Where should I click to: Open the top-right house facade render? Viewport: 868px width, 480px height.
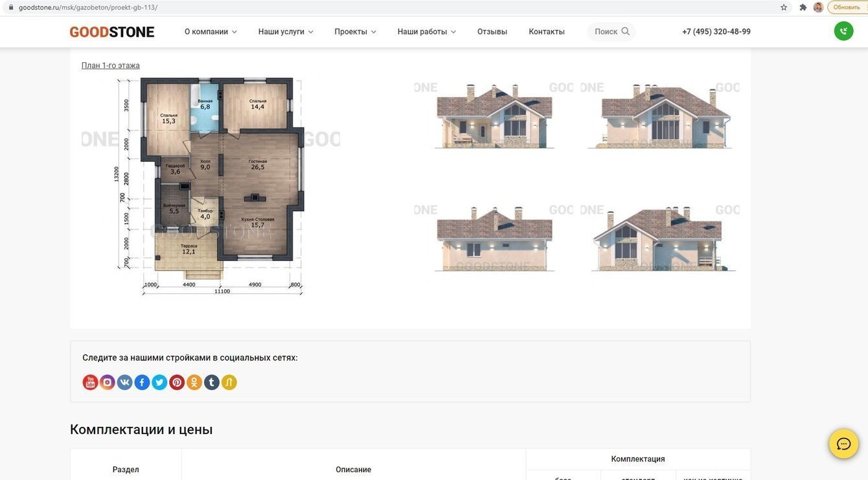660,115
